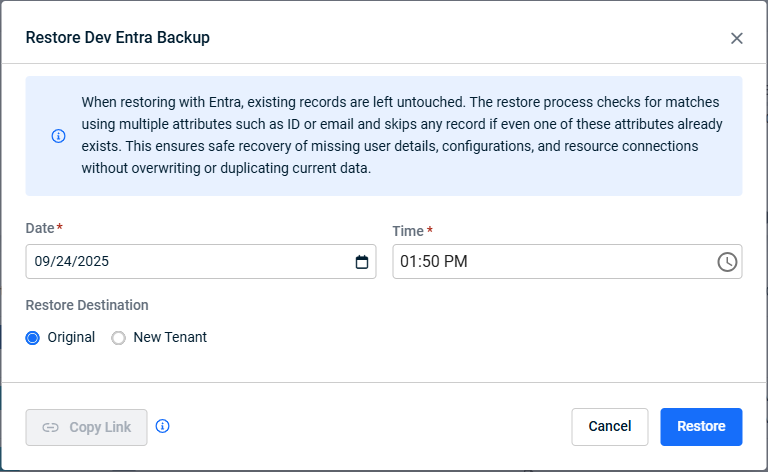Image resolution: width=768 pixels, height=472 pixels.
Task: Click the Copy Link button
Action: coord(86,427)
